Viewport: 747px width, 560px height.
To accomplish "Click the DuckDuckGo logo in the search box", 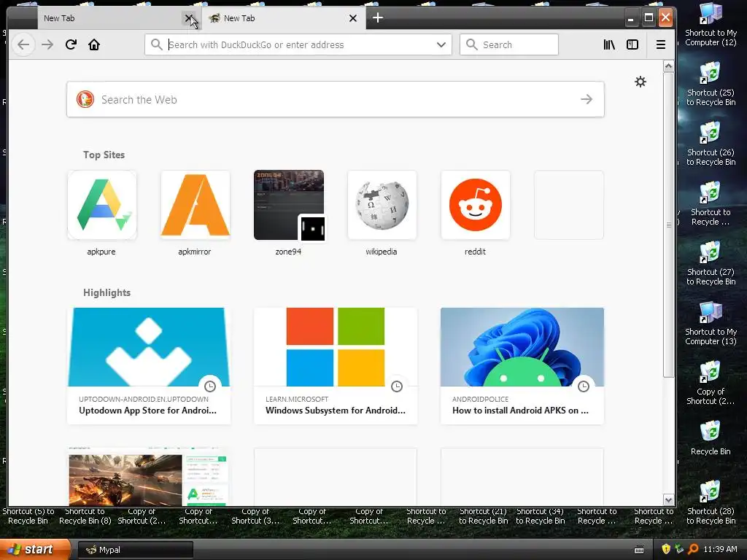I will tap(85, 99).
